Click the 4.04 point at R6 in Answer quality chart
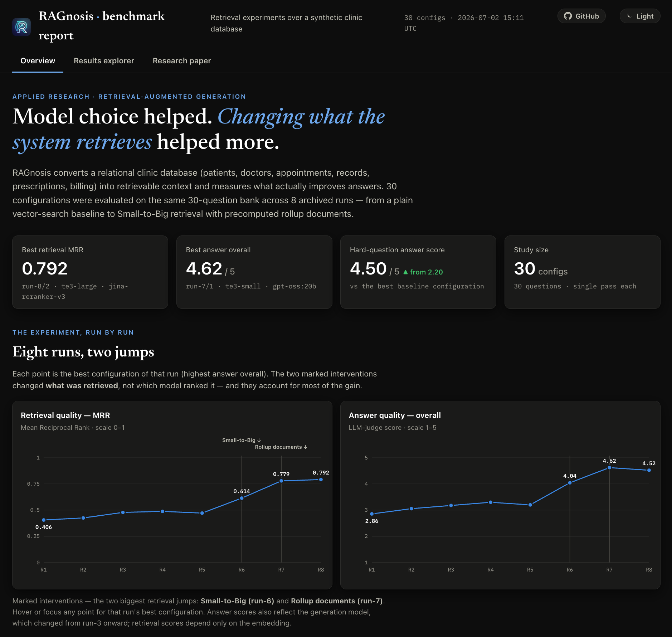 point(570,483)
